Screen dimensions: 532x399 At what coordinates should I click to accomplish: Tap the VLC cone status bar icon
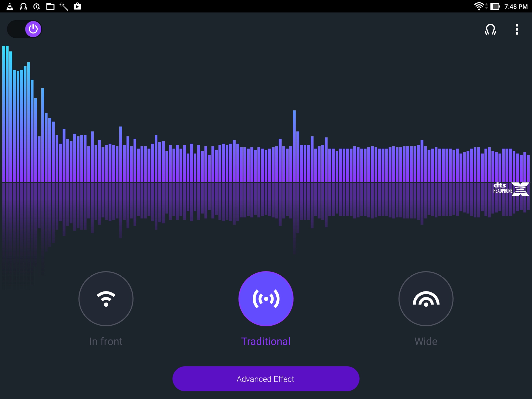10,6
